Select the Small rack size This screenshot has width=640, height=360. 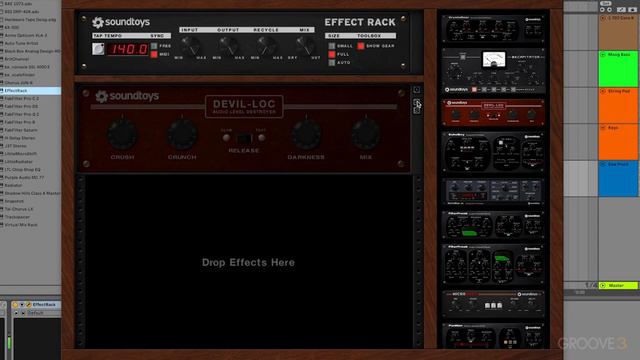332,46
